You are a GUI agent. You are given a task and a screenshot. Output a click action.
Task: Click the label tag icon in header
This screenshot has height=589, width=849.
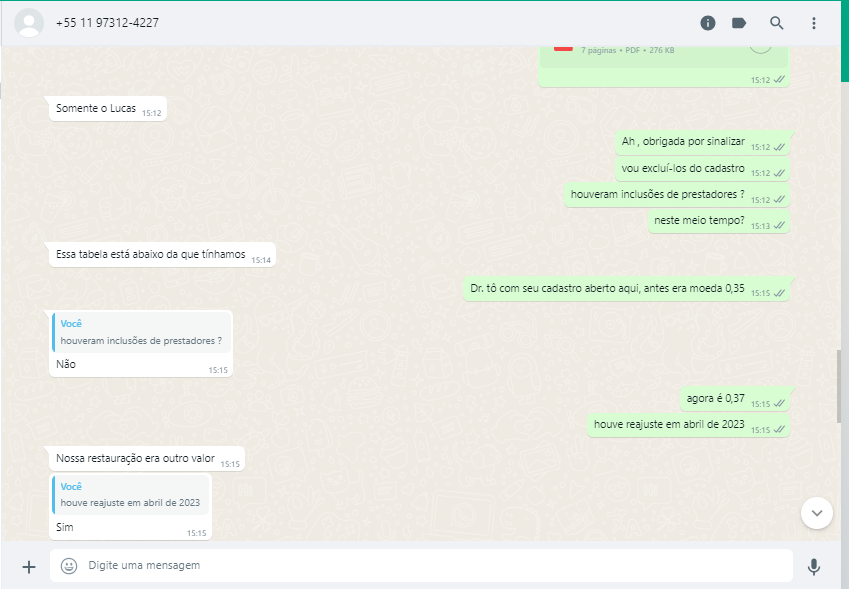(x=739, y=23)
